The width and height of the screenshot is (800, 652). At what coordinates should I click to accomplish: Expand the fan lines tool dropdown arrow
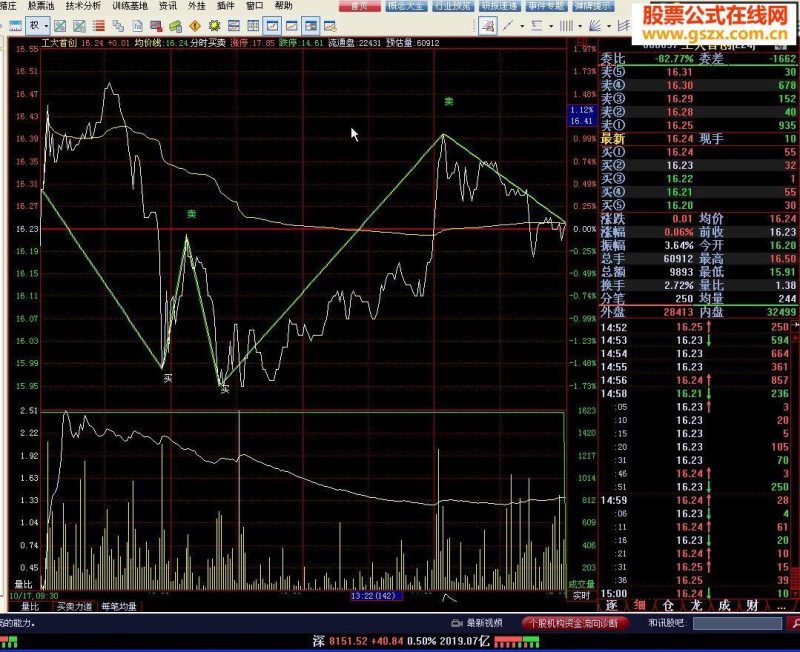609,26
